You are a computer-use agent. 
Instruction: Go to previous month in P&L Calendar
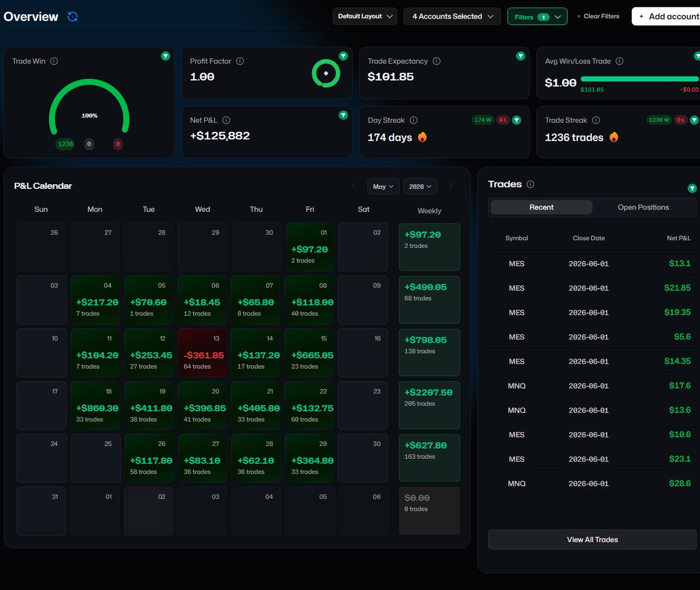(353, 187)
